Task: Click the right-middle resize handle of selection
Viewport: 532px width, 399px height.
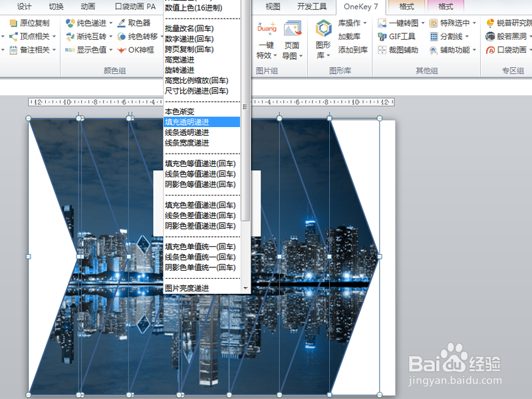Action: click(x=380, y=257)
